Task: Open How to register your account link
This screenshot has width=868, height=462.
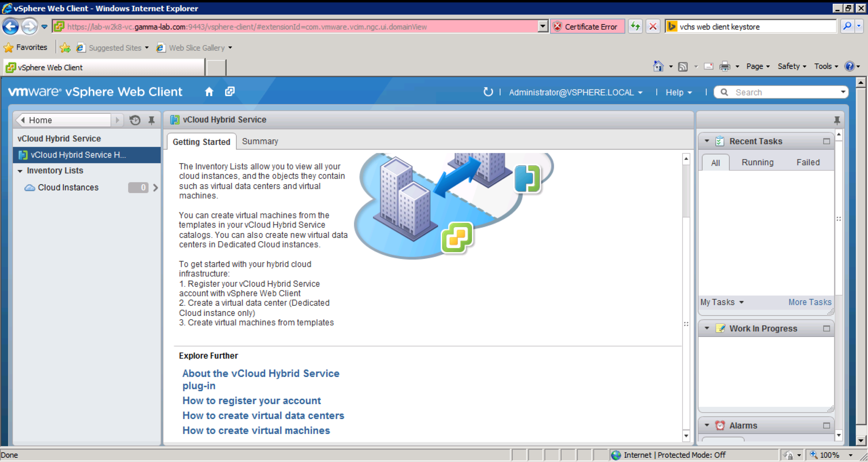Action: [251, 400]
